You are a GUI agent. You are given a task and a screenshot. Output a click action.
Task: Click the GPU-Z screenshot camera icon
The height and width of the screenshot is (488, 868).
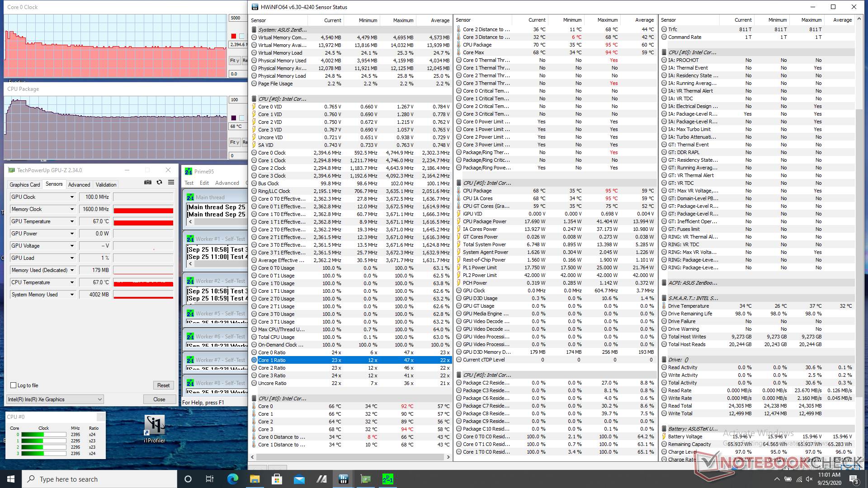(x=148, y=183)
